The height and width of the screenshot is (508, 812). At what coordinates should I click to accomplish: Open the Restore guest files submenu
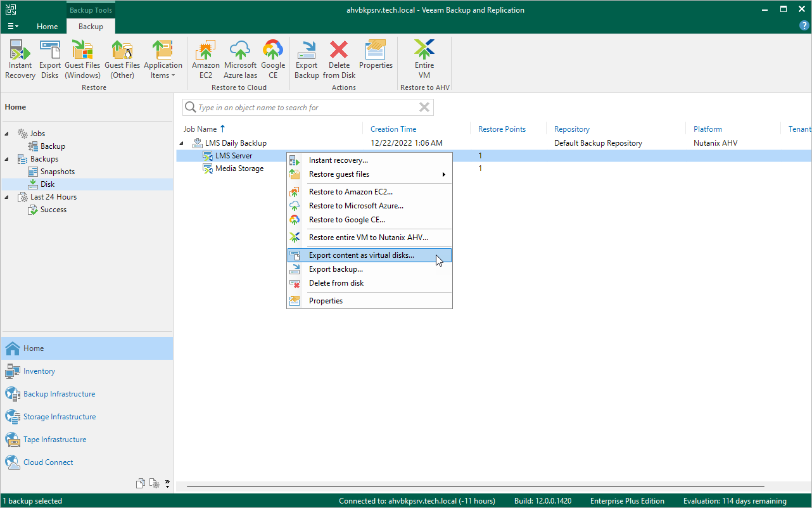point(370,174)
